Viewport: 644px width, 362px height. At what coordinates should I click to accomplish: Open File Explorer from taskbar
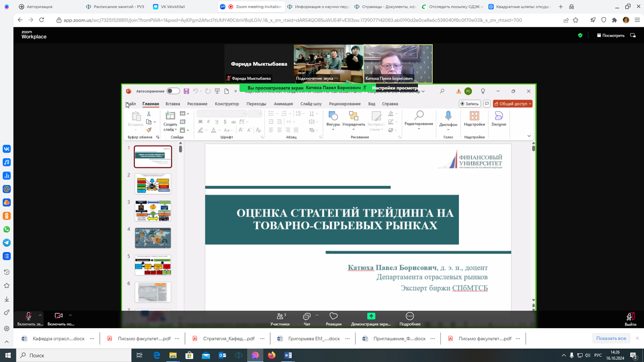click(173, 355)
